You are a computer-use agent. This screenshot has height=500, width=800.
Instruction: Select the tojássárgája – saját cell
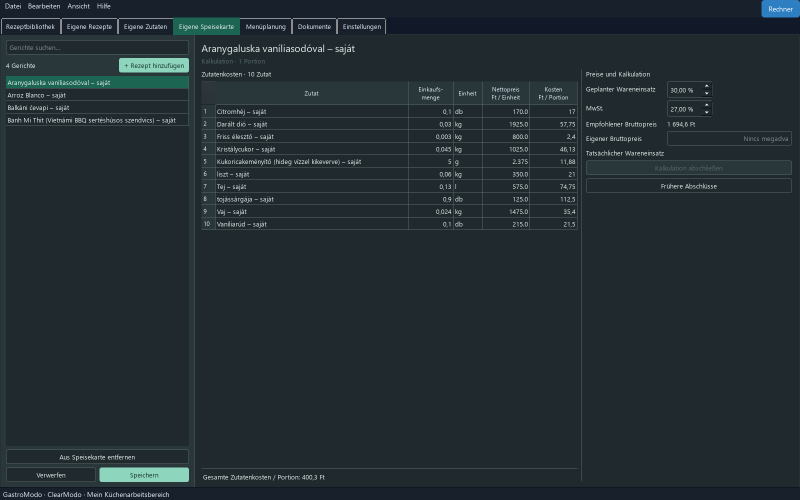(x=312, y=199)
